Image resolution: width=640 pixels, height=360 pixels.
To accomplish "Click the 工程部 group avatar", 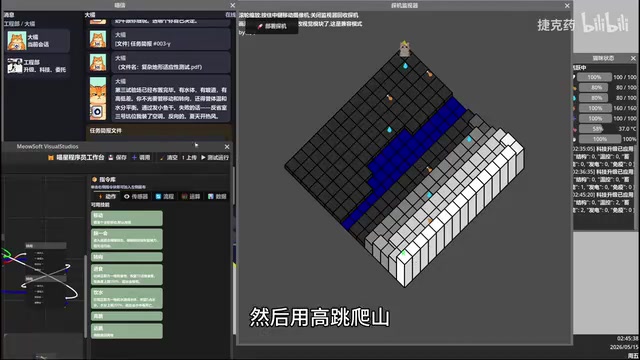I will click(x=15, y=66).
